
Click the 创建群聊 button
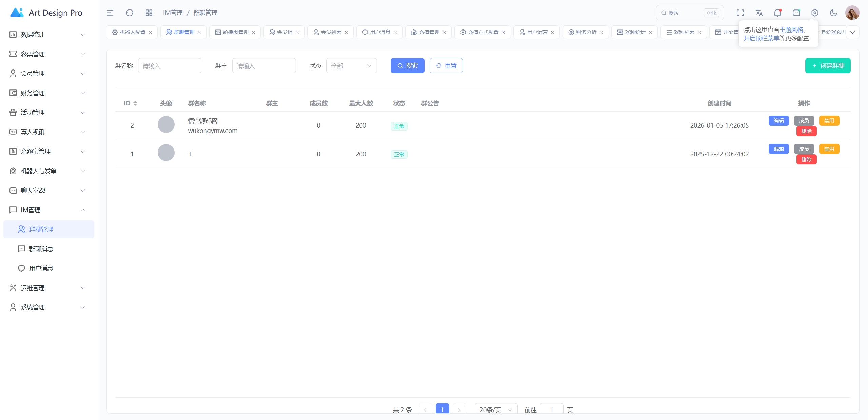828,66
